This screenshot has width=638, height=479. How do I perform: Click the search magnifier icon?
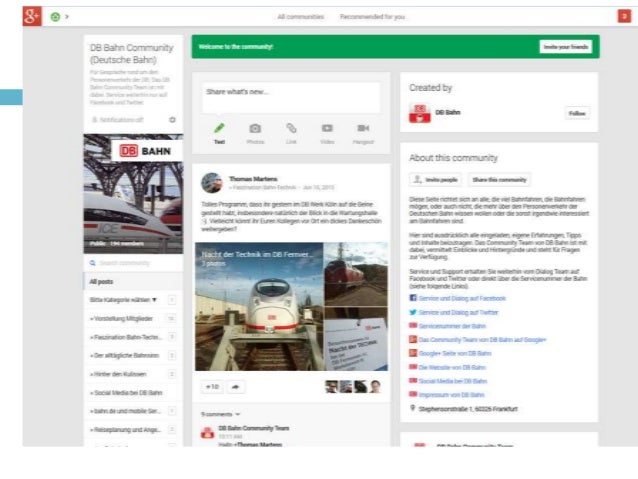93,263
